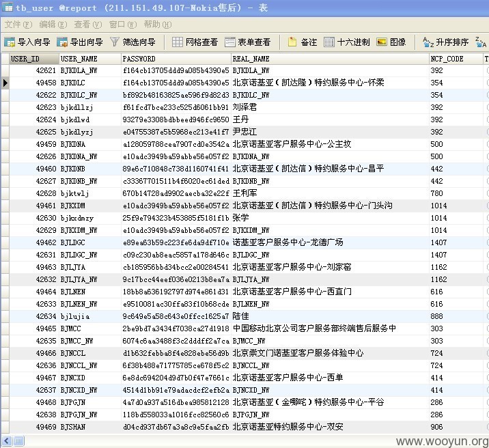
Task: Select NCP_CODE cell 888
Action: click(x=456, y=316)
